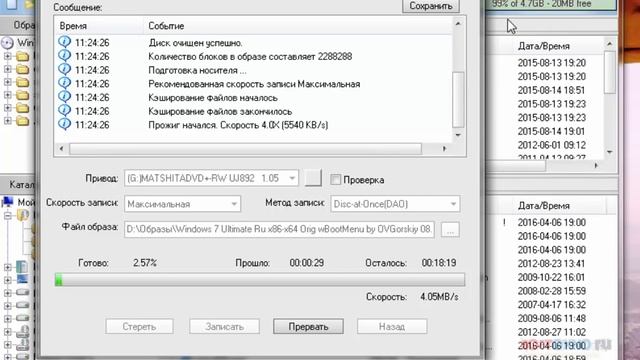The height and width of the screenshot is (360, 640).
Task: Click message log horizontal scrollbar thumb
Action: tap(245, 149)
